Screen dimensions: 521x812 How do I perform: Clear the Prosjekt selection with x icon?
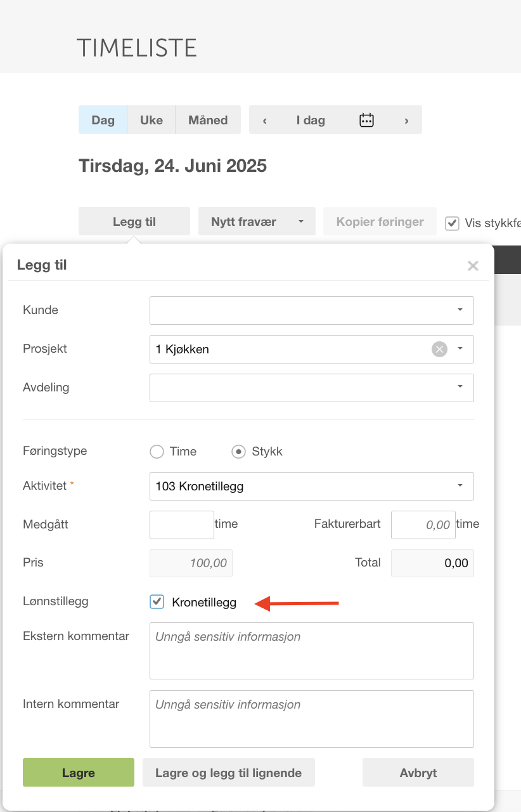(439, 349)
